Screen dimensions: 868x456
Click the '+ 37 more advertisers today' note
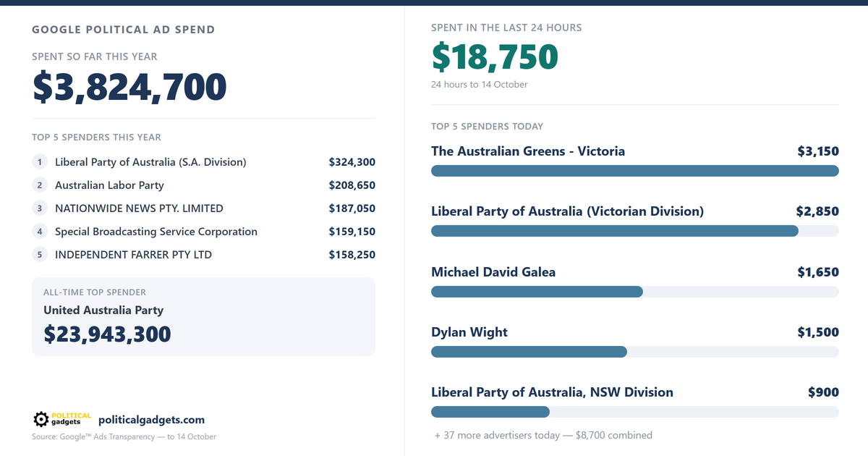[543, 435]
